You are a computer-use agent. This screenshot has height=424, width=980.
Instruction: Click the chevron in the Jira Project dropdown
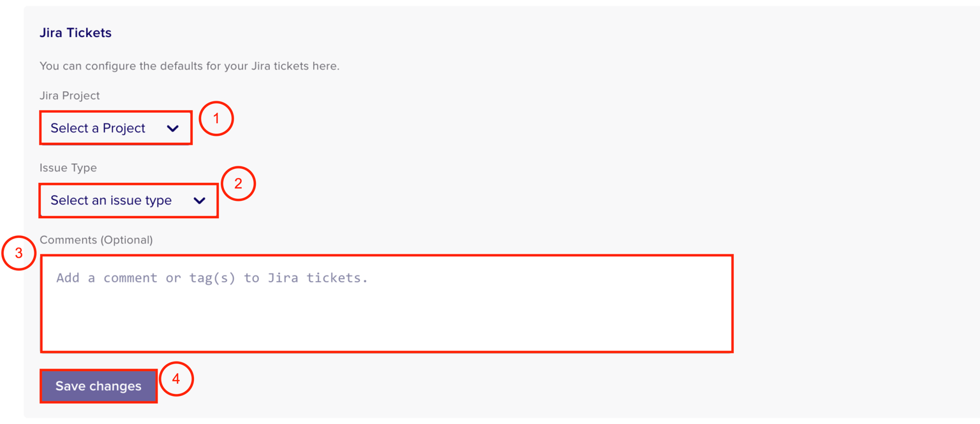pyautogui.click(x=172, y=128)
